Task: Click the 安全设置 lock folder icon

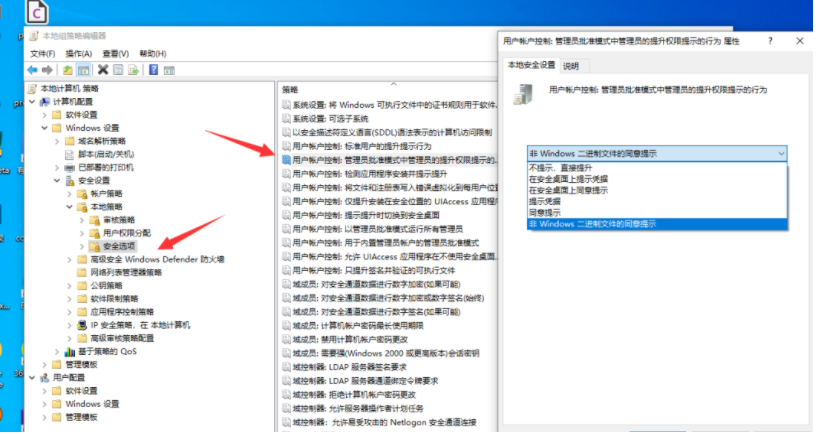Action: 71,181
